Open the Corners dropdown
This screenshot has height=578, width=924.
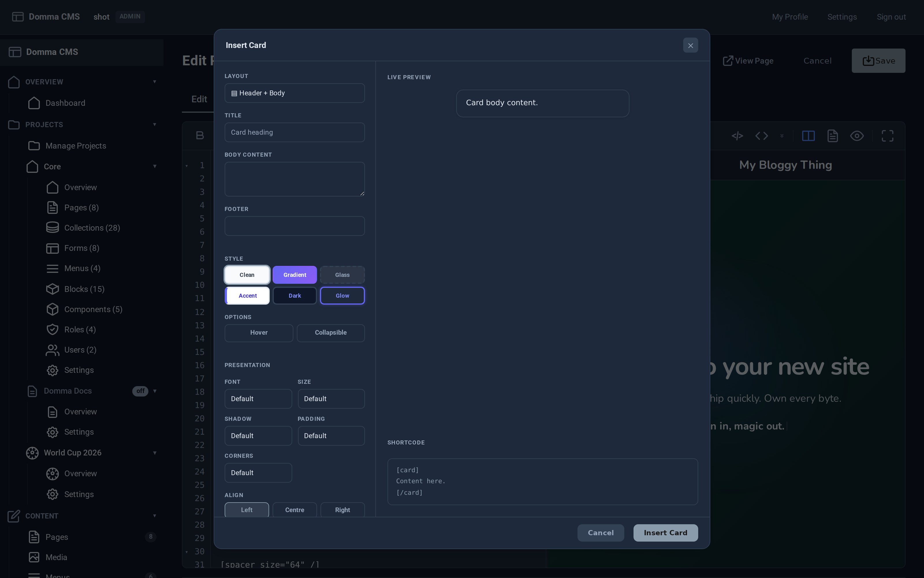[x=258, y=473]
